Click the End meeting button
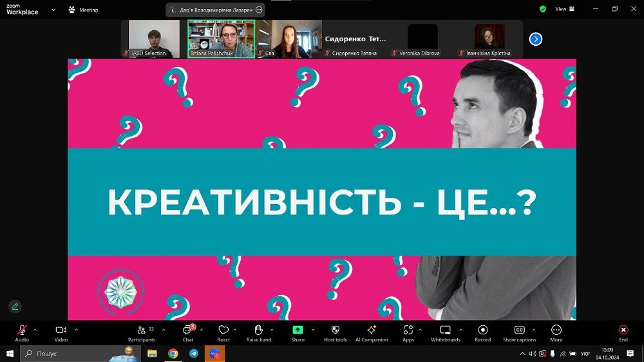Screen dimensions: 644x362 (623, 332)
